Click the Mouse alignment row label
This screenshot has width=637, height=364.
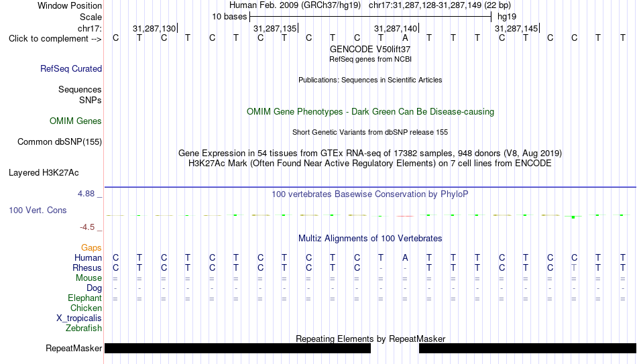point(89,278)
